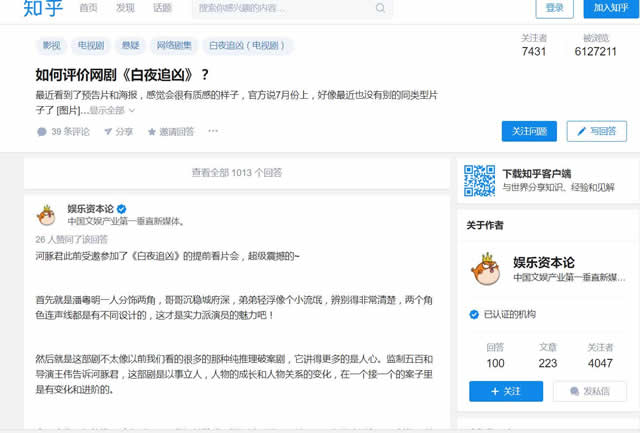
Task: Click the 加入知乎 button
Action: pyautogui.click(x=611, y=8)
